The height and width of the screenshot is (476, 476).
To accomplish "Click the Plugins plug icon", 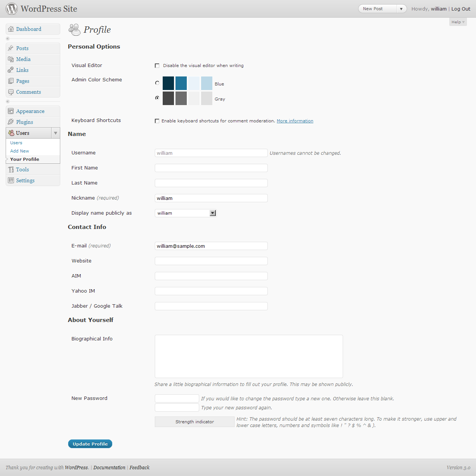I will pos(11,122).
